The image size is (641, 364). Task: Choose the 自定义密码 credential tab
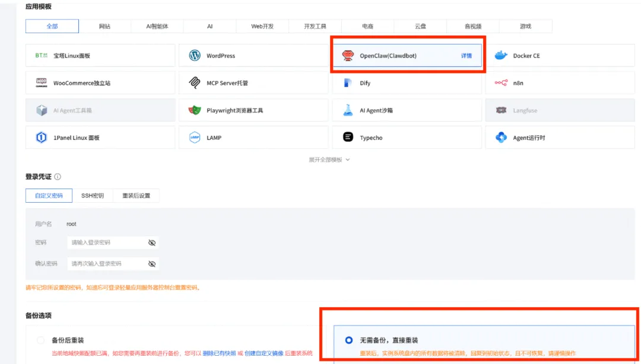49,195
